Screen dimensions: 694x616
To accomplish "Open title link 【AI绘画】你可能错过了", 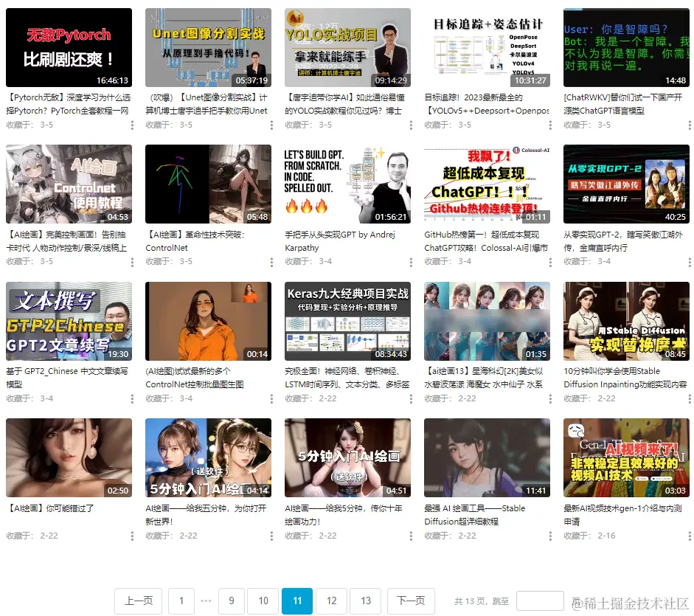I will pyautogui.click(x=50, y=508).
